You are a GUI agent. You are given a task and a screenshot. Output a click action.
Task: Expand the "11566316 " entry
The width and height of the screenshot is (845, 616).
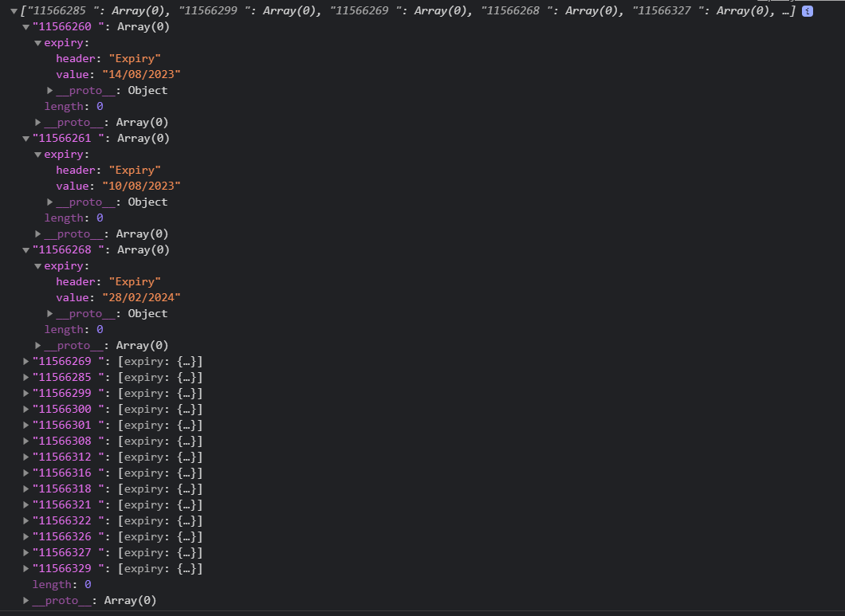point(26,473)
